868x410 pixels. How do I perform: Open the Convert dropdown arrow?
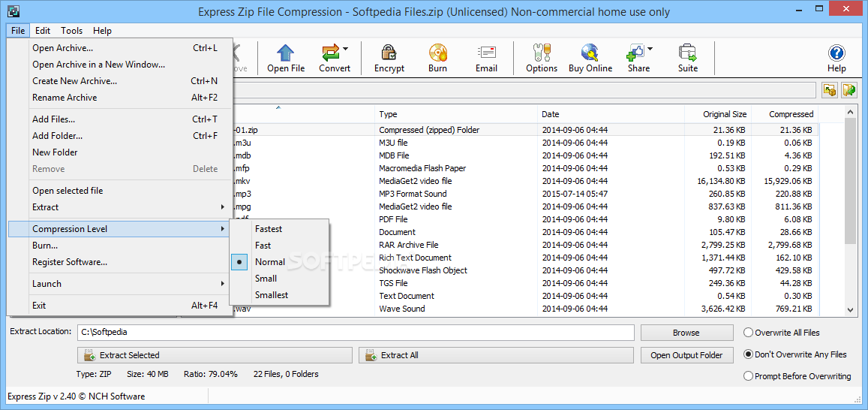(x=345, y=49)
